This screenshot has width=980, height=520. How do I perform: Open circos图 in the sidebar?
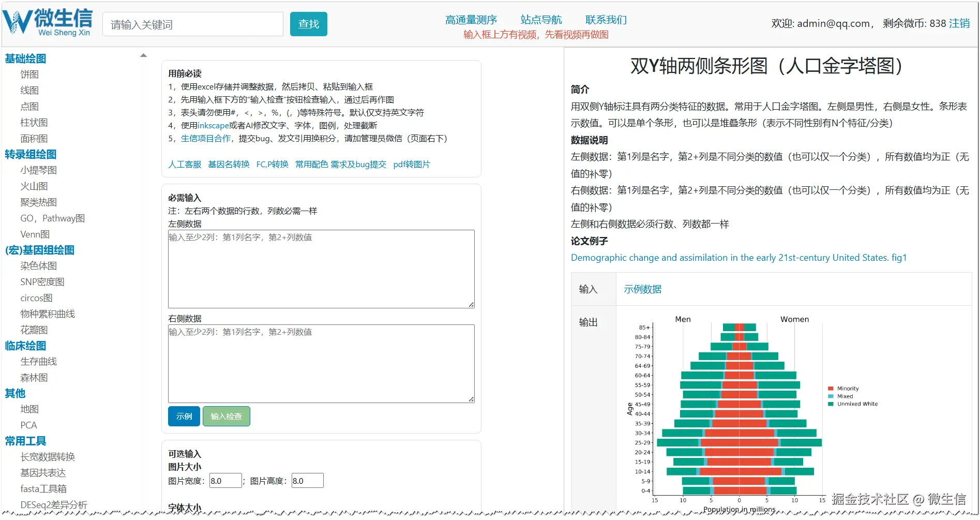coord(37,298)
